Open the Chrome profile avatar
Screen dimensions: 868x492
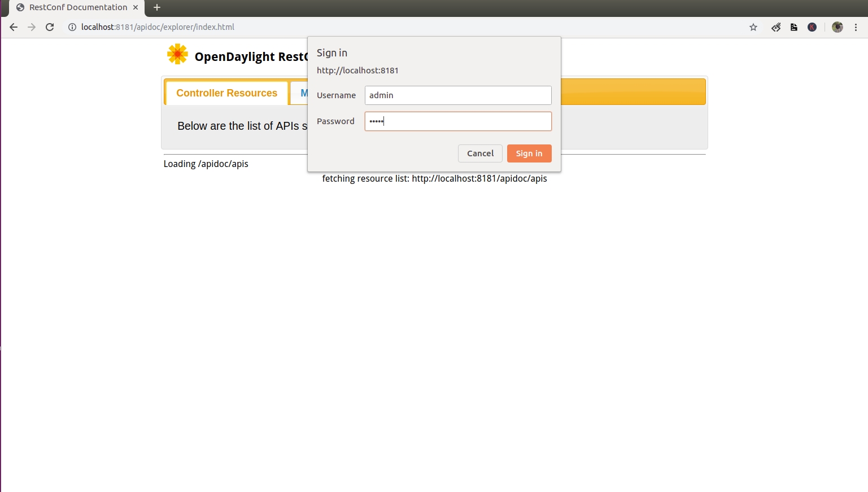tap(838, 27)
